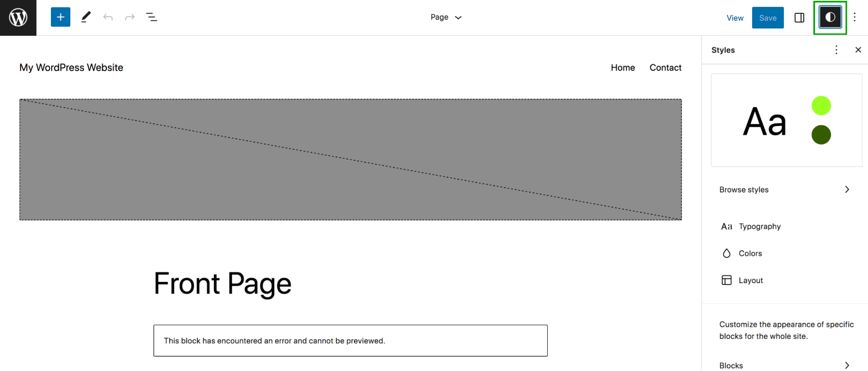
Task: Open Styles panel more actions menu
Action: 836,50
